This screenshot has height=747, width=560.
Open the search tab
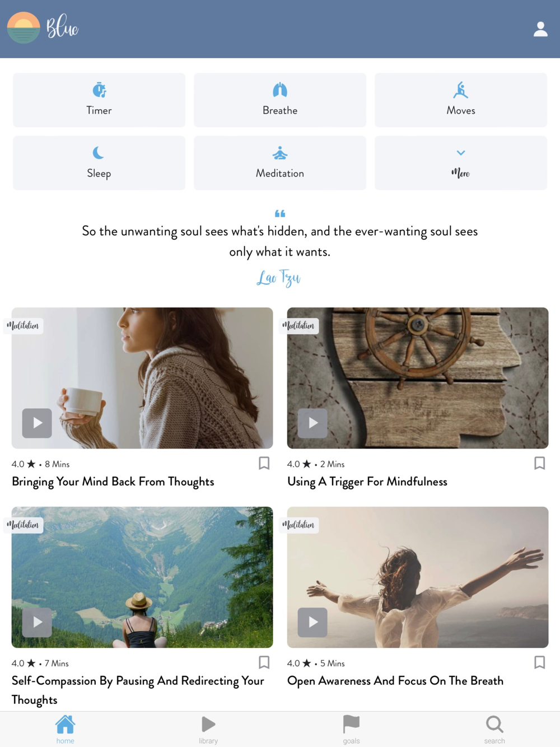(494, 730)
